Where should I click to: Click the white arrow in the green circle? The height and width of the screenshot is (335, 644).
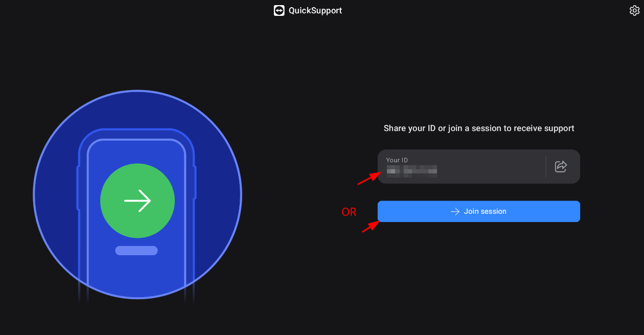137,201
